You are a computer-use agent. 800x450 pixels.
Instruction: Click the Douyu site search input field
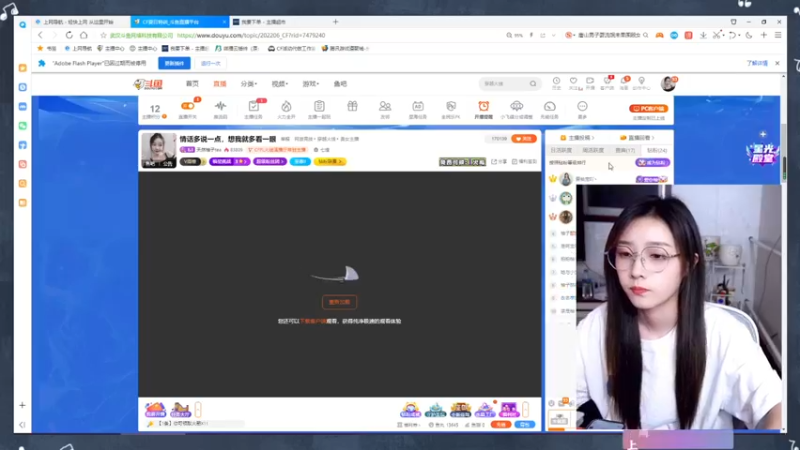click(x=505, y=84)
